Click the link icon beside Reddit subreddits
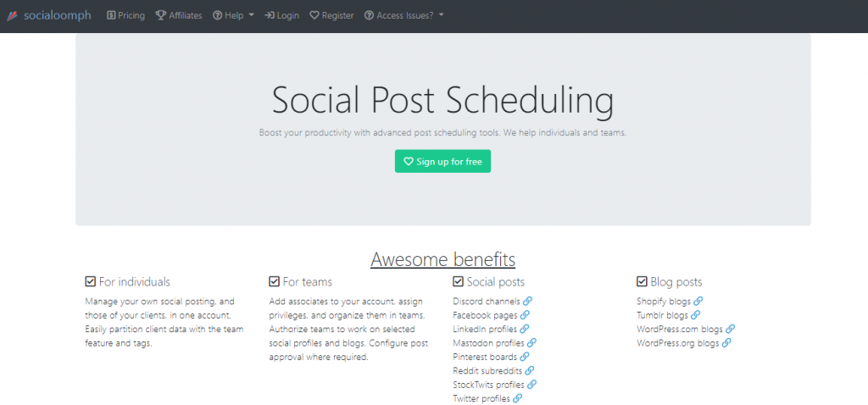 529,370
